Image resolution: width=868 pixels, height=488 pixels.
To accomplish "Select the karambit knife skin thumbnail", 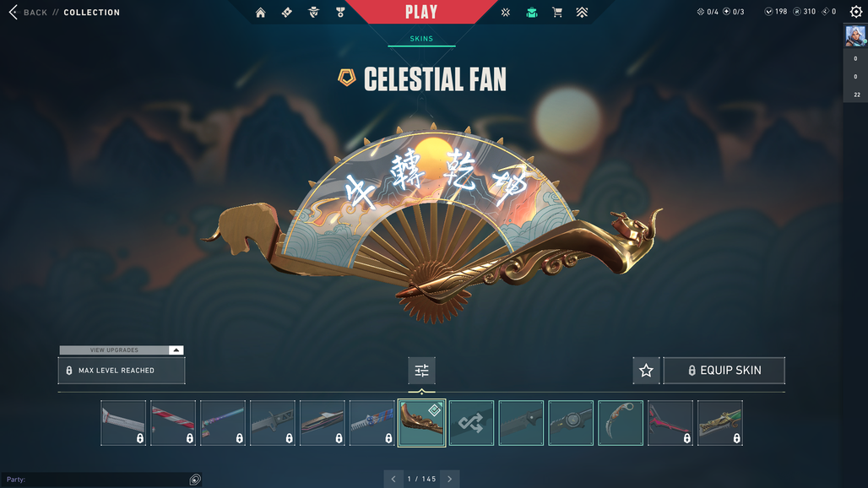I will click(x=621, y=423).
